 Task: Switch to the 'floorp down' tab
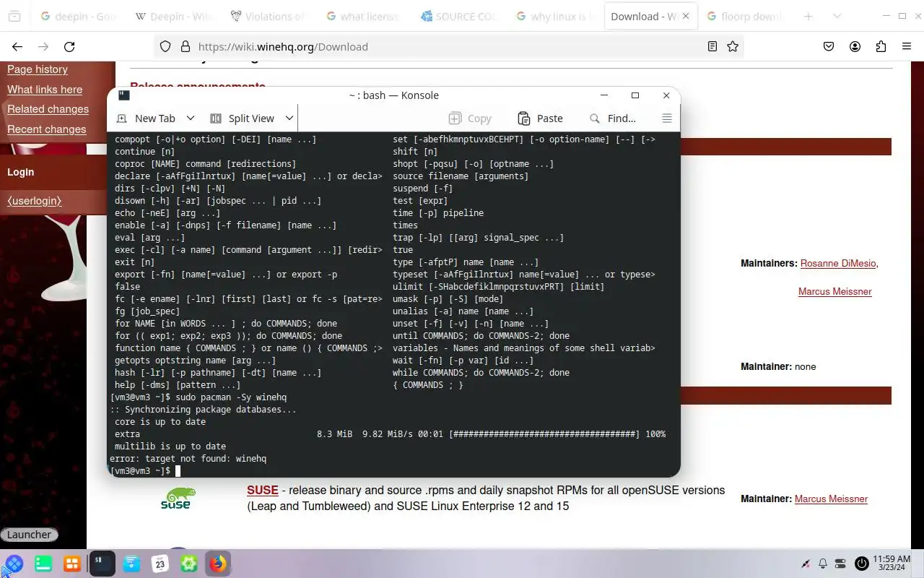click(x=744, y=16)
